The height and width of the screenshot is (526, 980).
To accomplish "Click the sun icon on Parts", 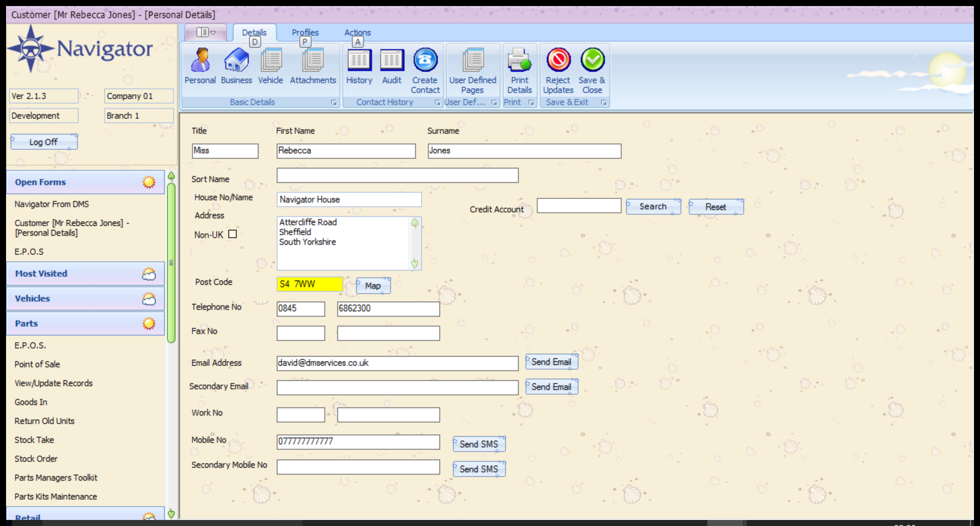I will click(x=149, y=323).
